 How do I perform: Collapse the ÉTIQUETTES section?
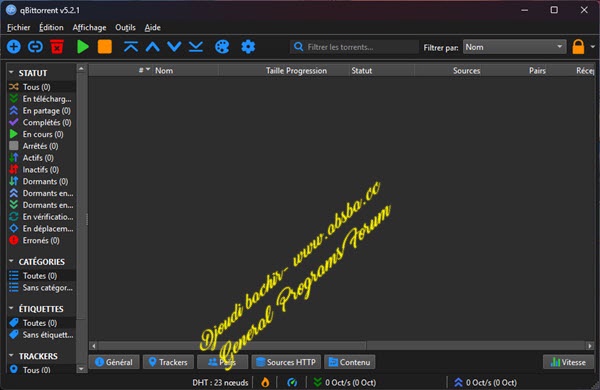point(11,308)
